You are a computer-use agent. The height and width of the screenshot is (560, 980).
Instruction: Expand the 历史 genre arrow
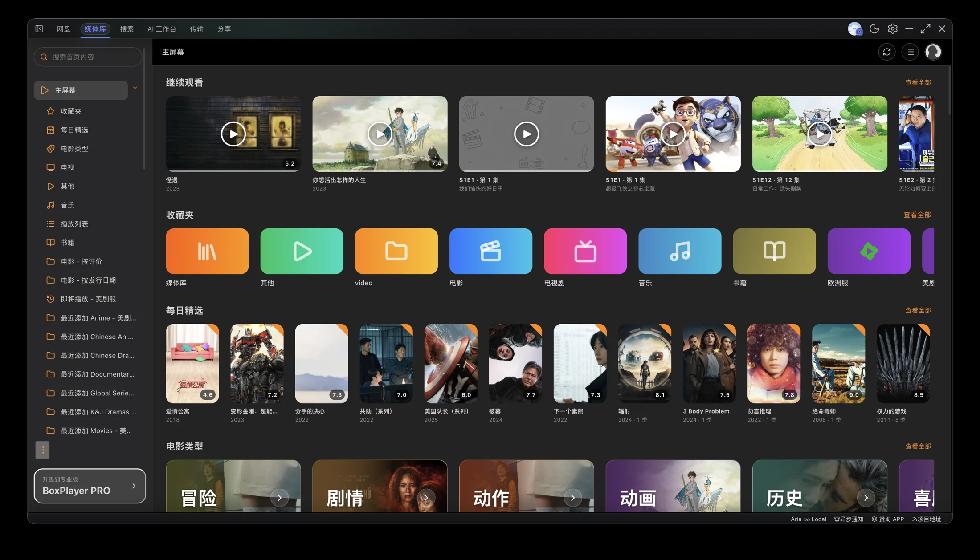pos(866,498)
